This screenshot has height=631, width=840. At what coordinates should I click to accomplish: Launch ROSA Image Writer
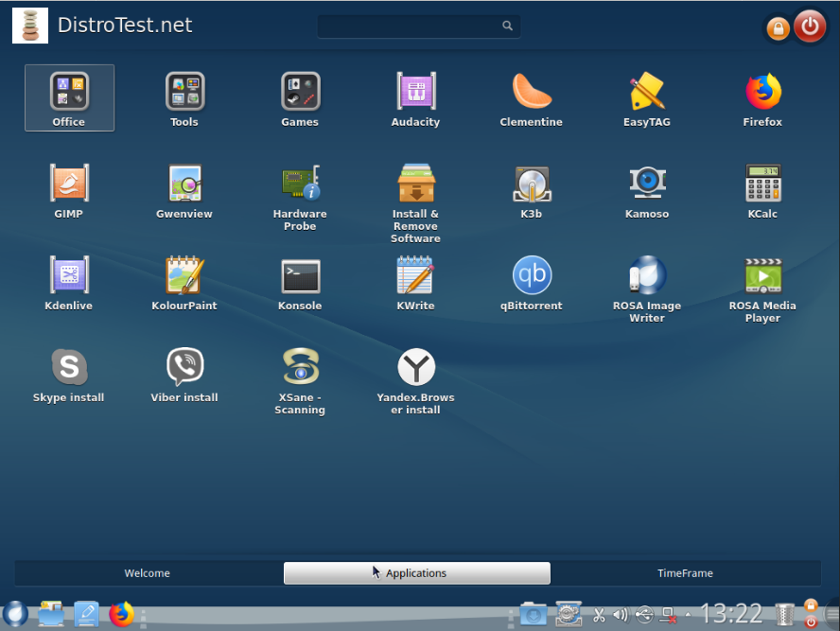point(647,289)
